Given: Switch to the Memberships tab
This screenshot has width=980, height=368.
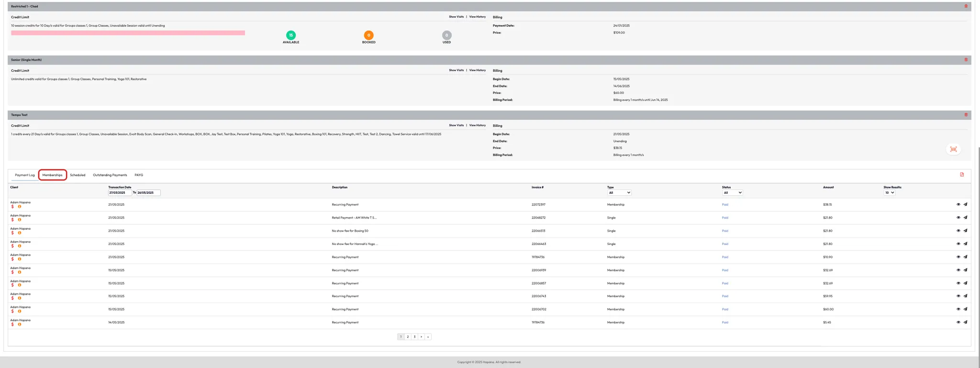Looking at the screenshot, I should tap(52, 175).
